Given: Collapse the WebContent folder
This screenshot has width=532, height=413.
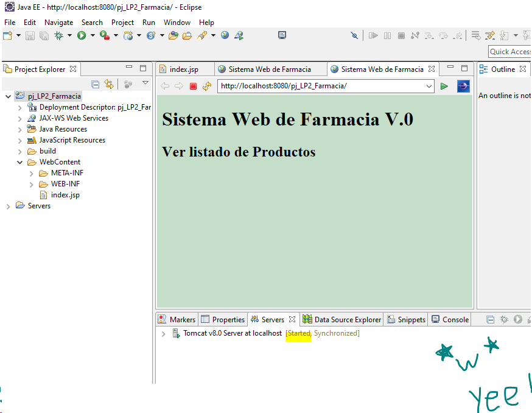Looking at the screenshot, I should click(19, 162).
